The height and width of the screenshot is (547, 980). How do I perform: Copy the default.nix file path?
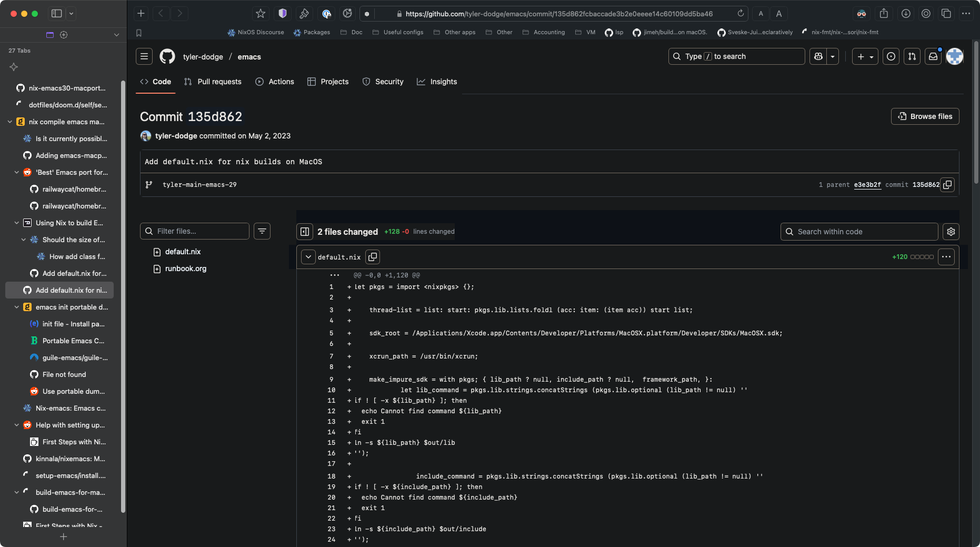pos(373,257)
